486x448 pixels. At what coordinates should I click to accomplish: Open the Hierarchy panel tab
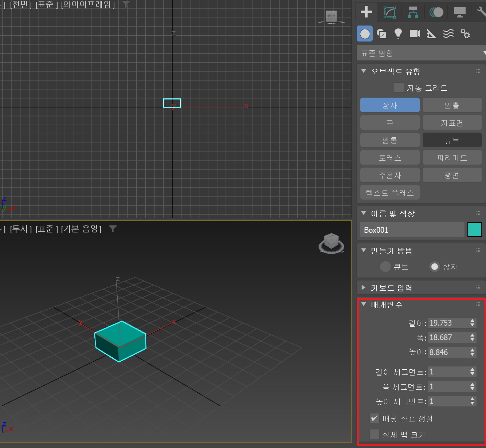413,12
